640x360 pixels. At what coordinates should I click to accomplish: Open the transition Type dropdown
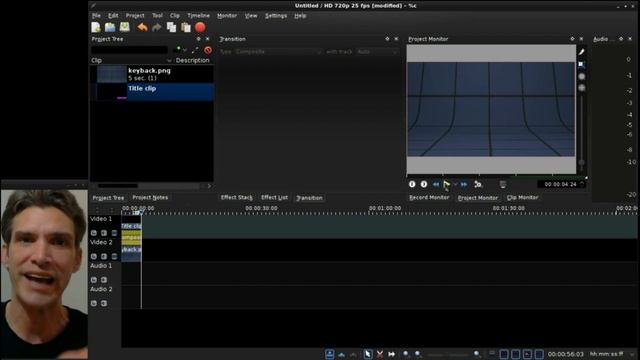point(278,52)
